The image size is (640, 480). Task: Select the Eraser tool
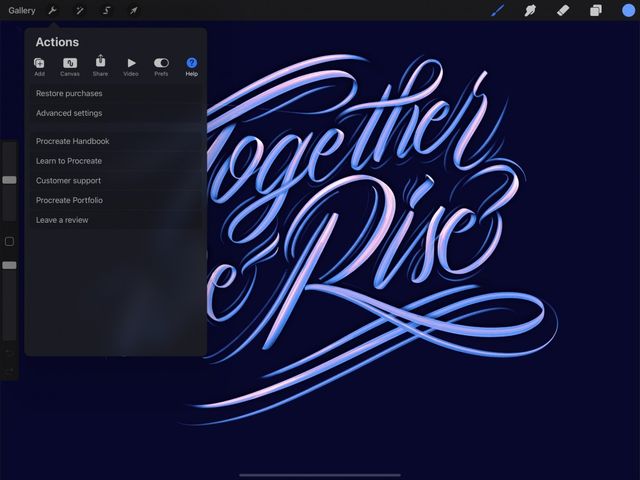(x=562, y=10)
